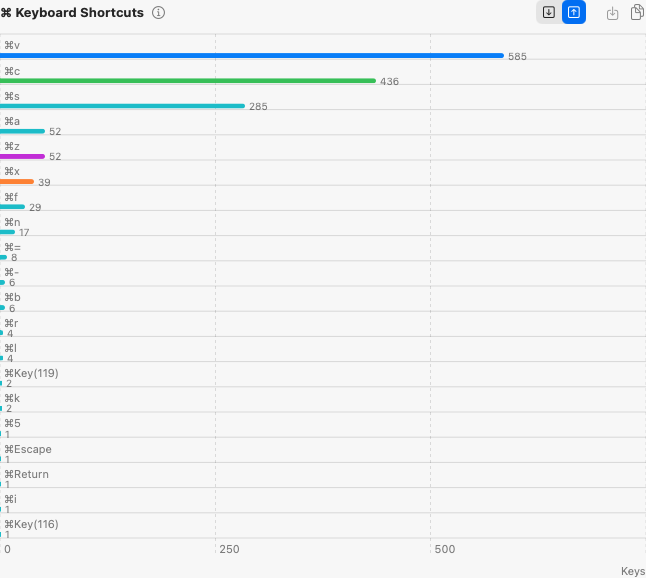Click the ⌘f row label
Image resolution: width=646 pixels, height=578 pixels.
pyautogui.click(x=11, y=197)
